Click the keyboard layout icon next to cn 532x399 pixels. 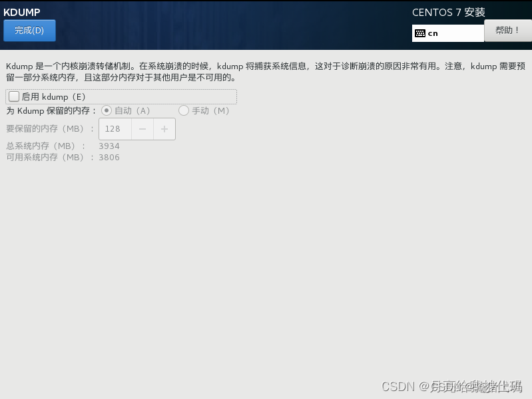pos(420,33)
